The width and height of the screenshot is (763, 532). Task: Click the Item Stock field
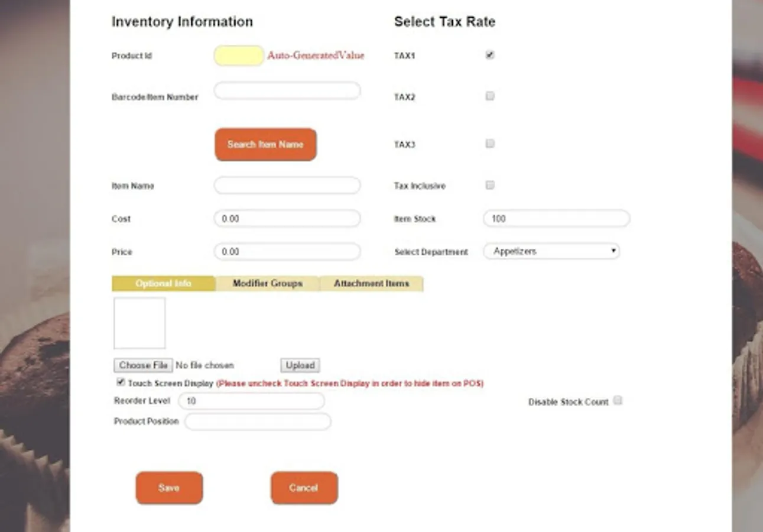coord(556,219)
